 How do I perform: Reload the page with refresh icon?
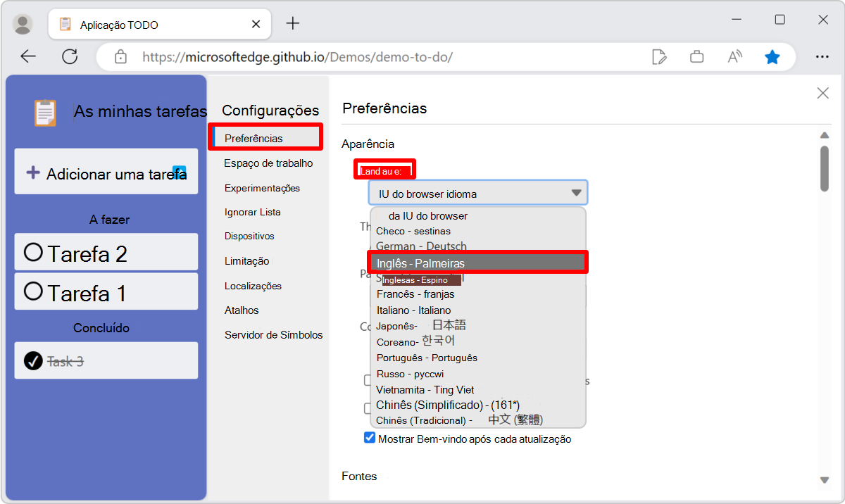coord(70,57)
